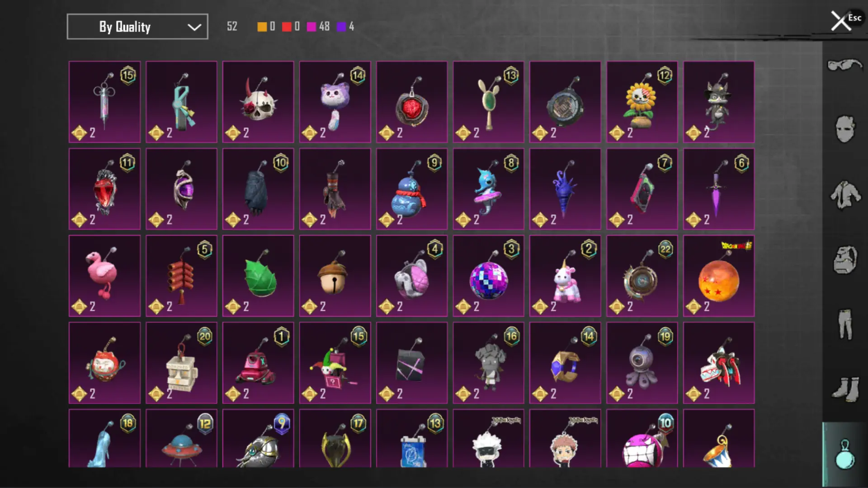This screenshot has height=488, width=868.
Task: Open the backpack category icon
Action: [845, 260]
